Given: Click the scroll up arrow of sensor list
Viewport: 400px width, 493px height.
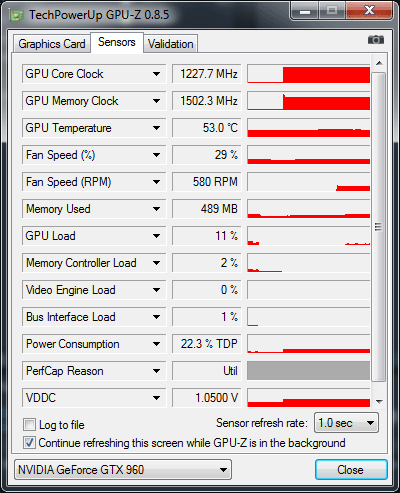Looking at the screenshot, I should click(x=379, y=63).
